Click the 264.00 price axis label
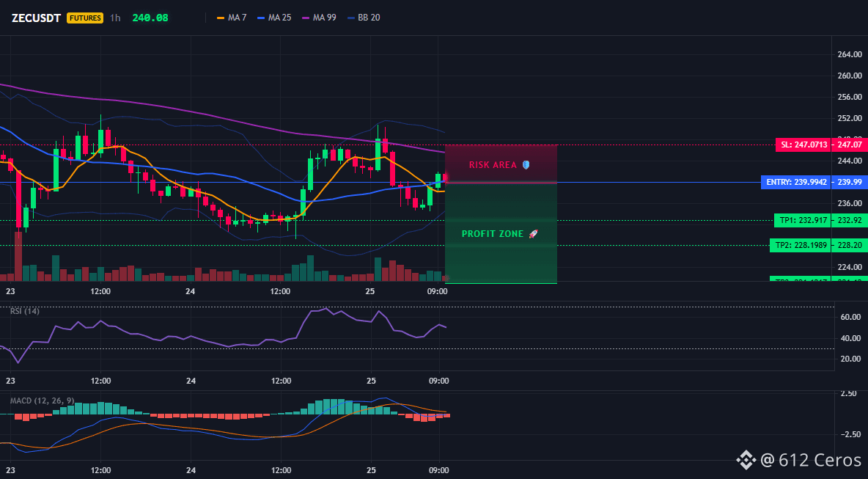The height and width of the screenshot is (479, 868). (849, 54)
